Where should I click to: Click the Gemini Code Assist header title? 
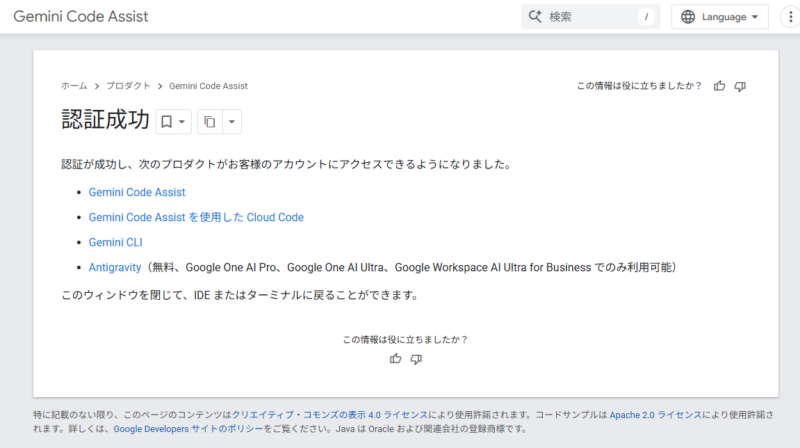(x=83, y=17)
